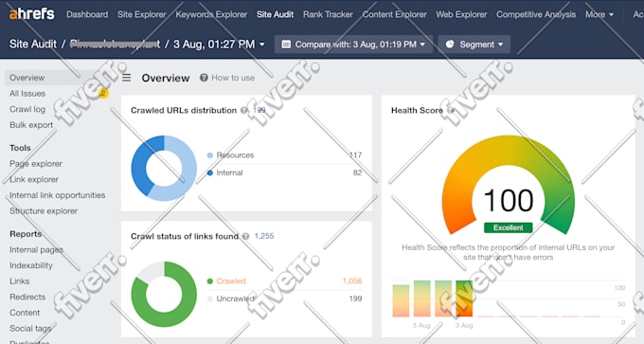Click the Crawled URLs distribution info icon
Image resolution: width=644 pixels, height=344 pixels.
point(244,110)
